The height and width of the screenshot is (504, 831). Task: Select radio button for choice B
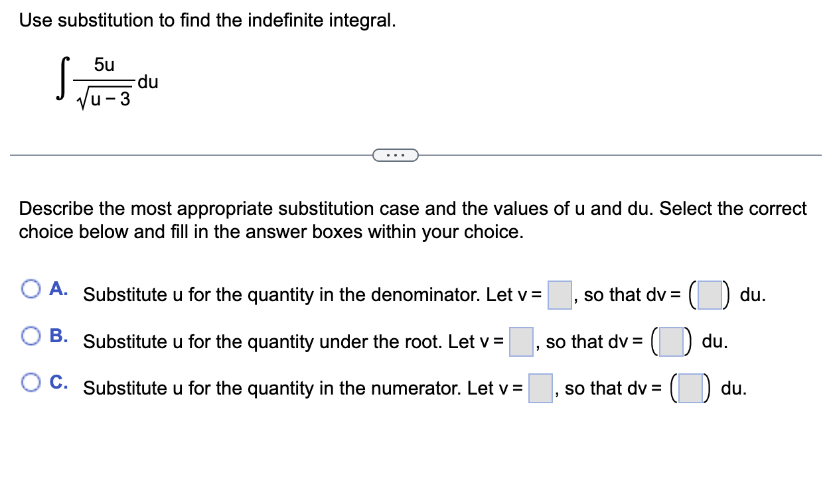coord(31,336)
